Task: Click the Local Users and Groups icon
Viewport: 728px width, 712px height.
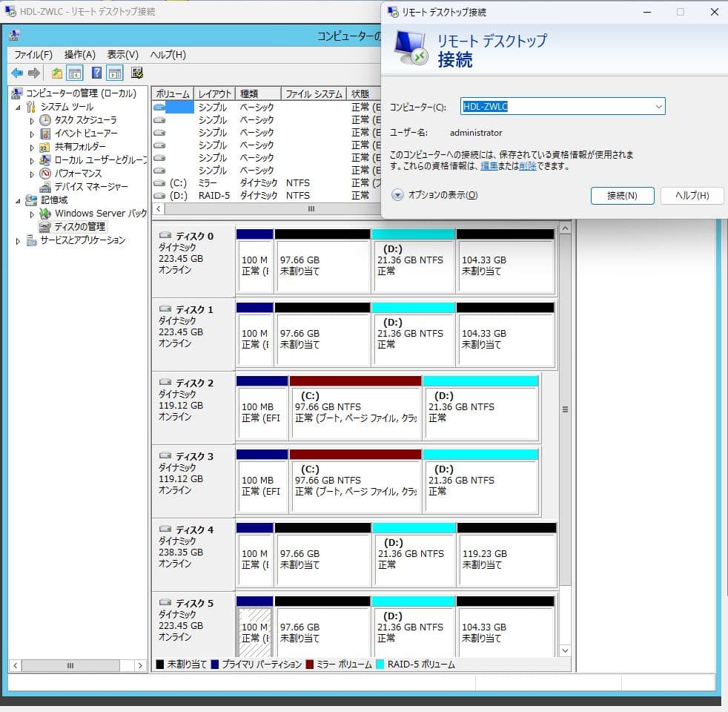Action: (x=45, y=160)
